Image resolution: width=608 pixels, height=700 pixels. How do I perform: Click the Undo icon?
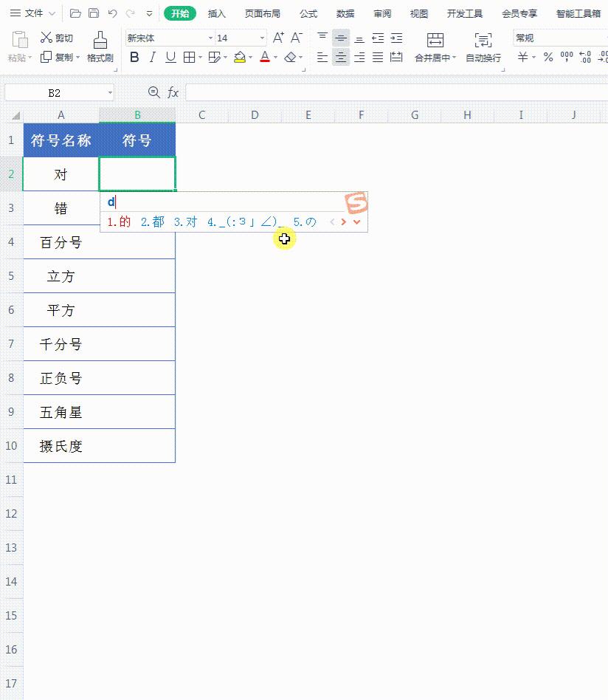click(111, 12)
